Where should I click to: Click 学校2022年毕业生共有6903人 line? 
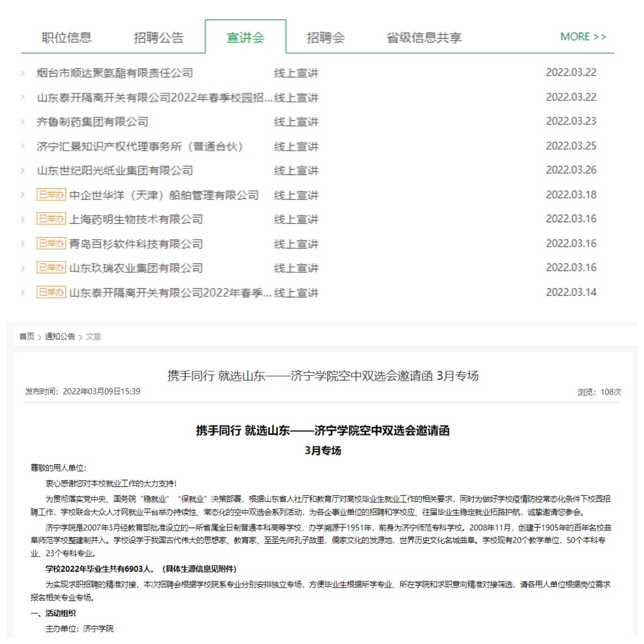tap(141, 569)
